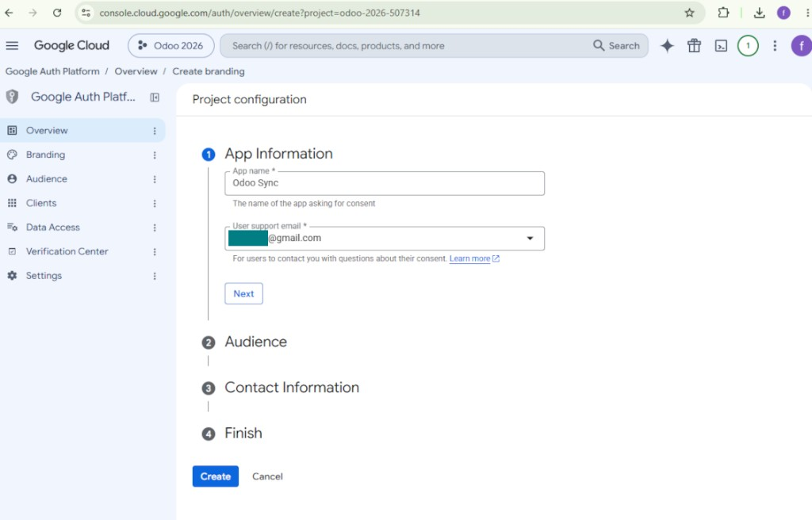This screenshot has width=812, height=520.
Task: Open the Google Cloud navigation hamburger menu
Action: pos(12,45)
